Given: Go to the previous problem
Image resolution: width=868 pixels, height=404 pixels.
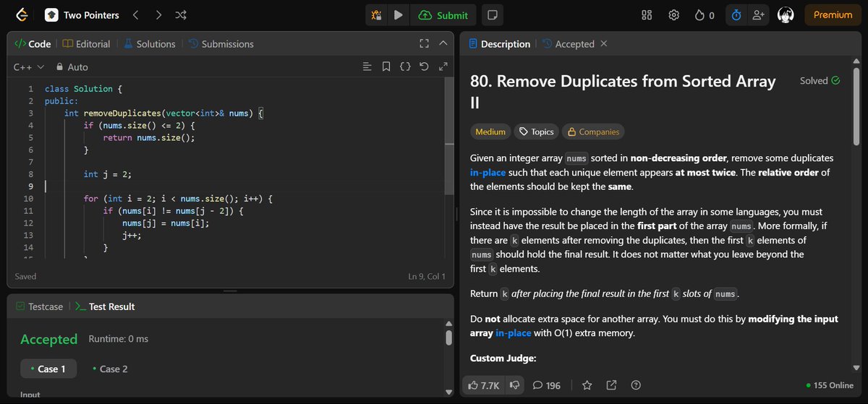Looking at the screenshot, I should 136,14.
